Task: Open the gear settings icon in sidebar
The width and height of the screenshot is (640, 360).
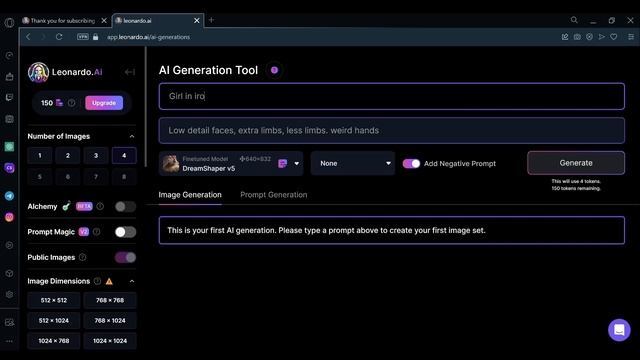Action: 9,294
